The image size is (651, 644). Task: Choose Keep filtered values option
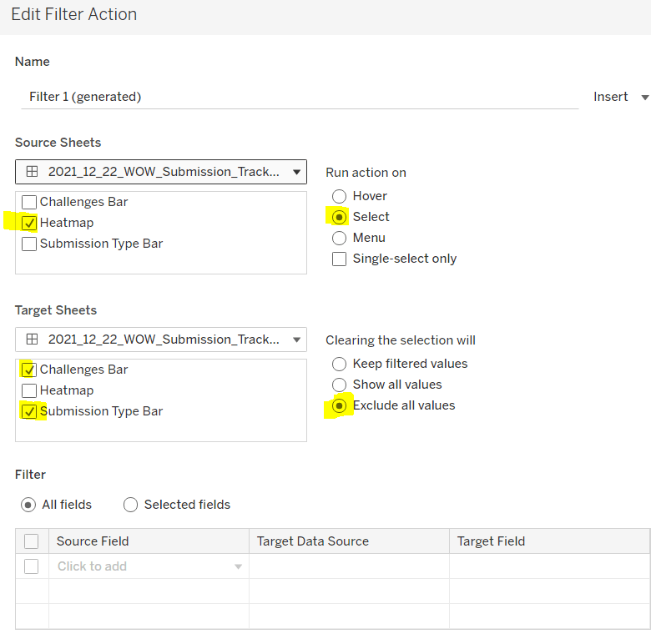click(339, 364)
